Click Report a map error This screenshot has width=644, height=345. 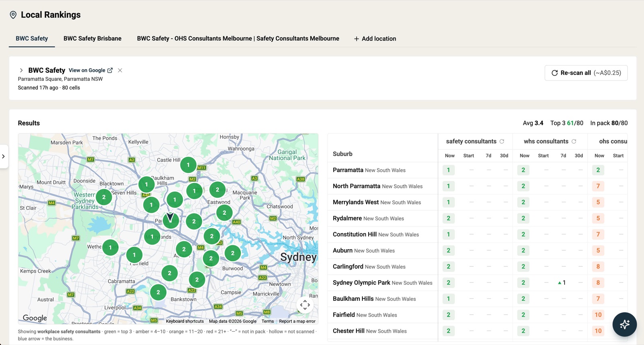coord(297,321)
